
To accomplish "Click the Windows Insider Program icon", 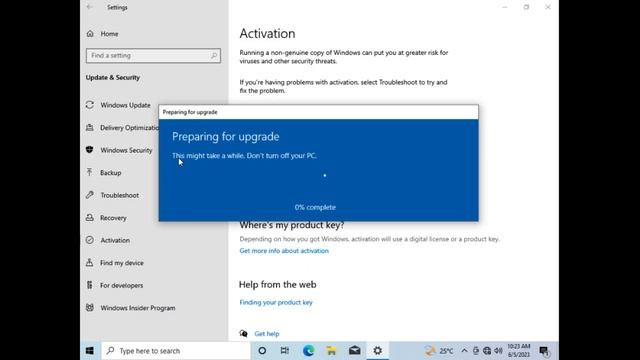I will coord(90,307).
